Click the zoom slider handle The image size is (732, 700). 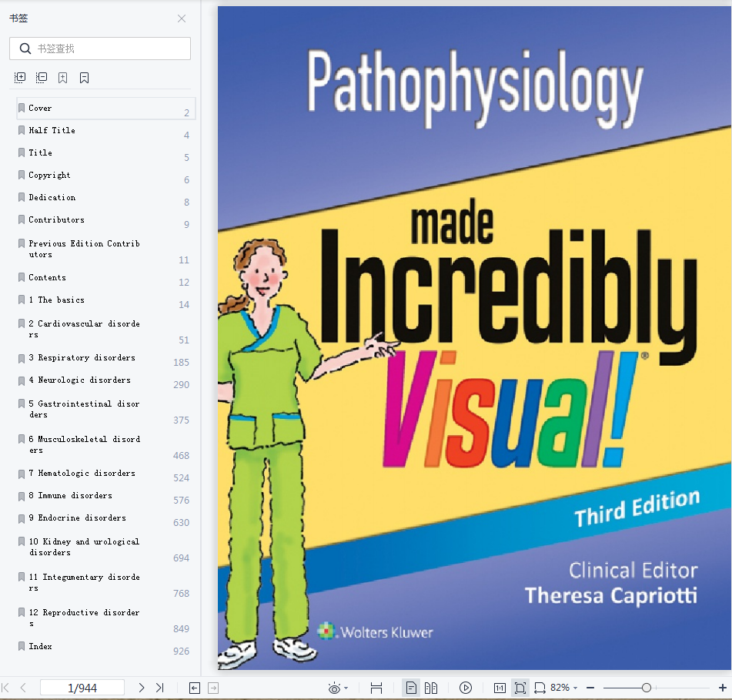(646, 688)
